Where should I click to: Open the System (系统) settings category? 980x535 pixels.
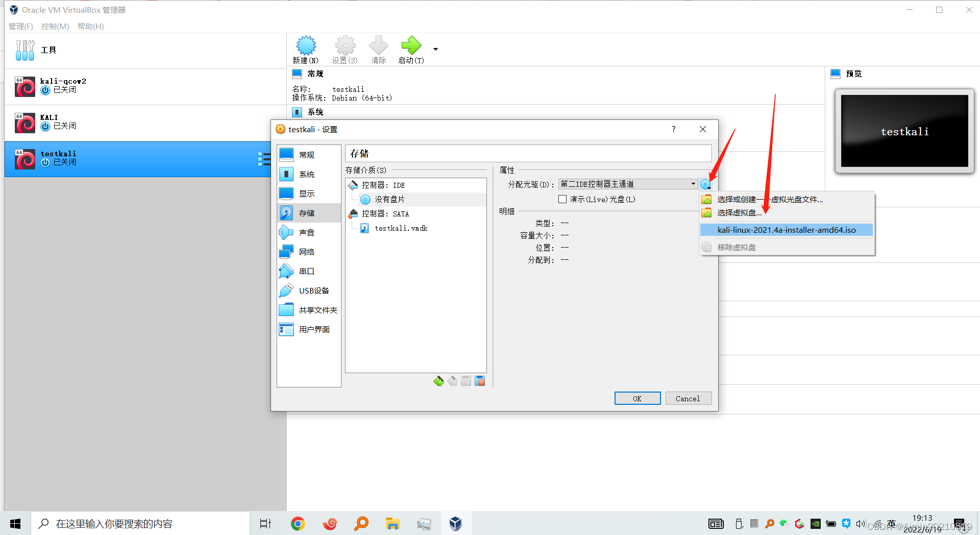(x=309, y=174)
